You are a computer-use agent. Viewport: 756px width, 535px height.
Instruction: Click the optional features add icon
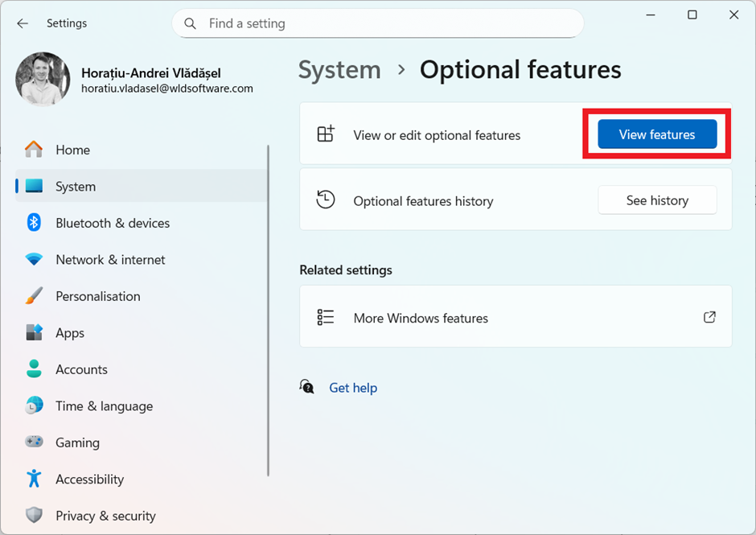pyautogui.click(x=326, y=134)
